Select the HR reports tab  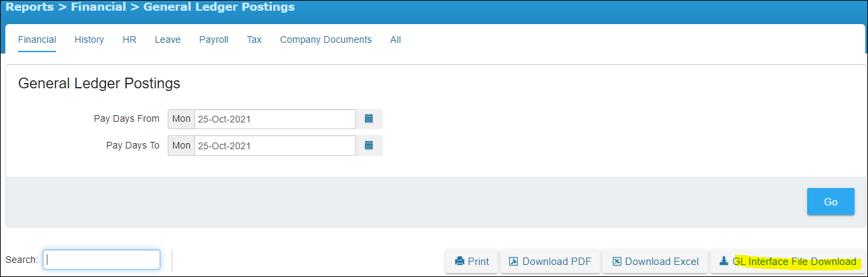[x=130, y=39]
